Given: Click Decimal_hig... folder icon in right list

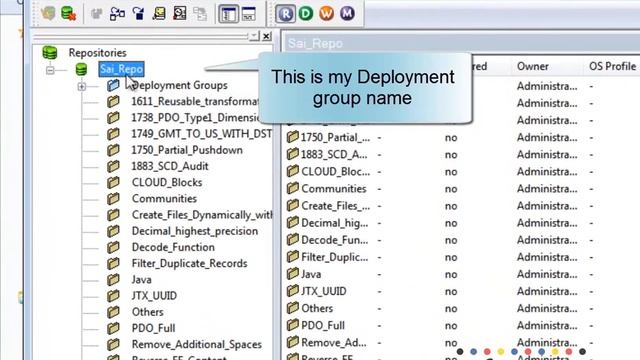Looking at the screenshot, I should [x=293, y=222].
